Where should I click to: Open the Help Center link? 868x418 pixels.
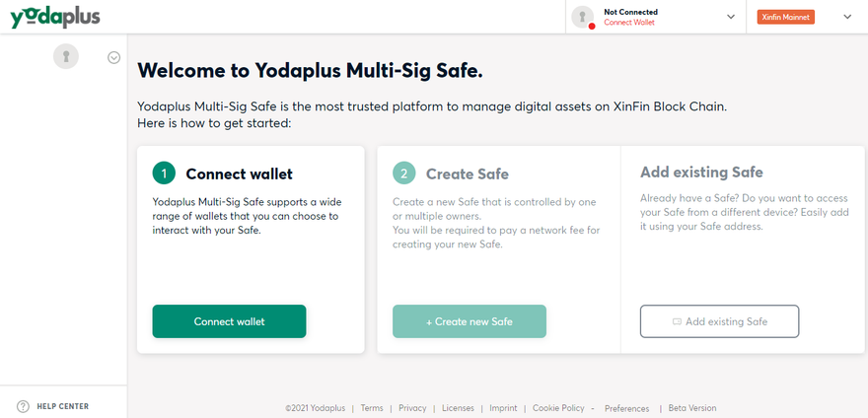coord(62,406)
